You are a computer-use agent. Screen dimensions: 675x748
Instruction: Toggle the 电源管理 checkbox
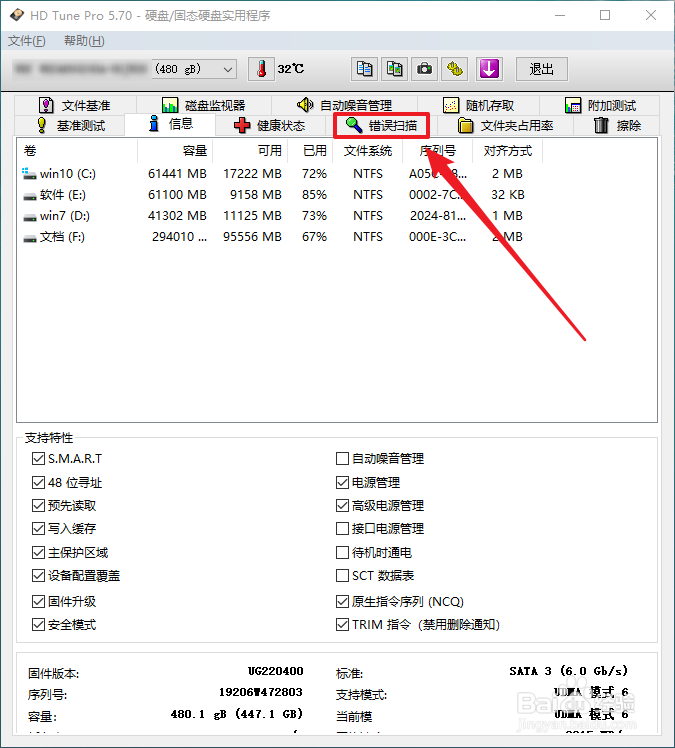(342, 482)
